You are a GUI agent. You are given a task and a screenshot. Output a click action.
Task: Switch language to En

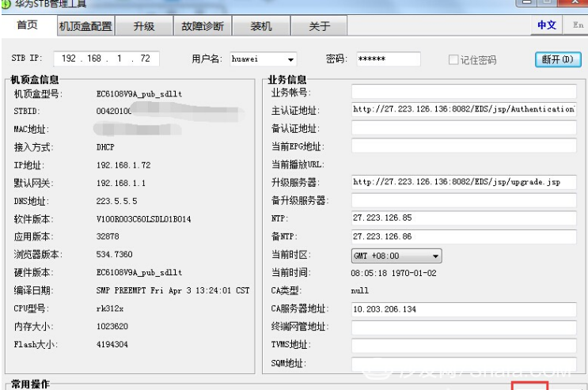tap(578, 25)
